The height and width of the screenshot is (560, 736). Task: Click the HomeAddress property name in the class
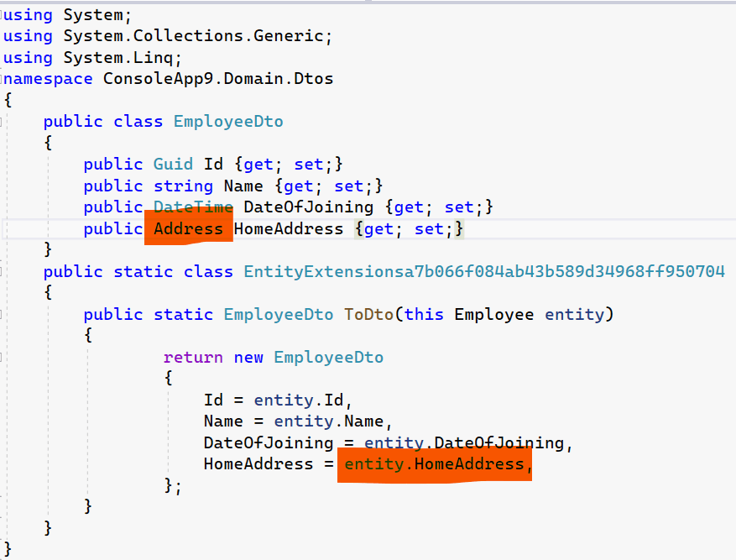(289, 229)
